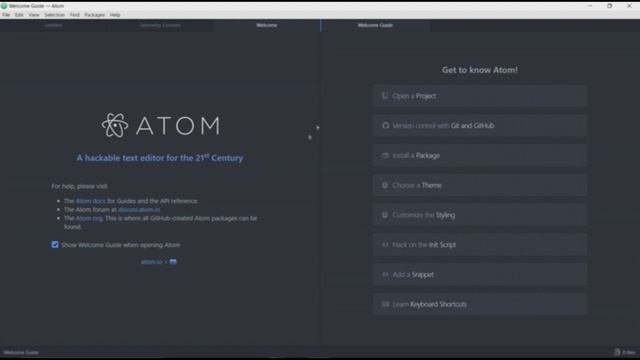Expand the Customize the Styling card
This screenshot has width=640, height=360.
click(x=480, y=215)
